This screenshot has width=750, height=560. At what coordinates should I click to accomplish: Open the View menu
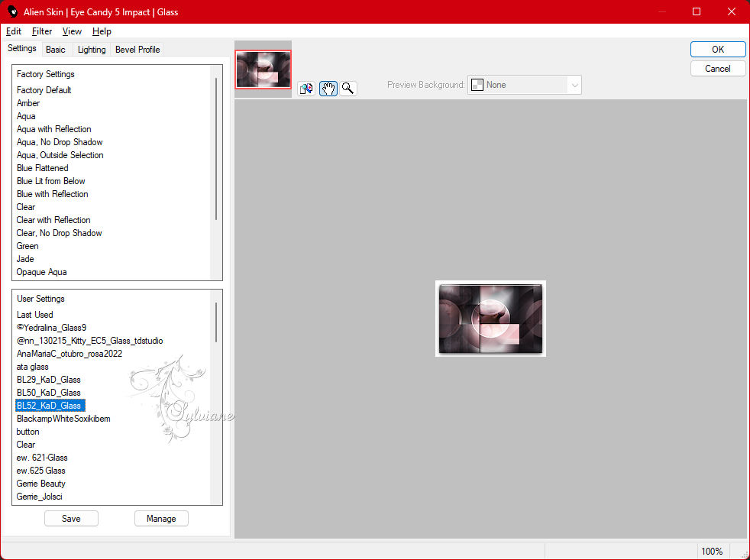coord(72,31)
